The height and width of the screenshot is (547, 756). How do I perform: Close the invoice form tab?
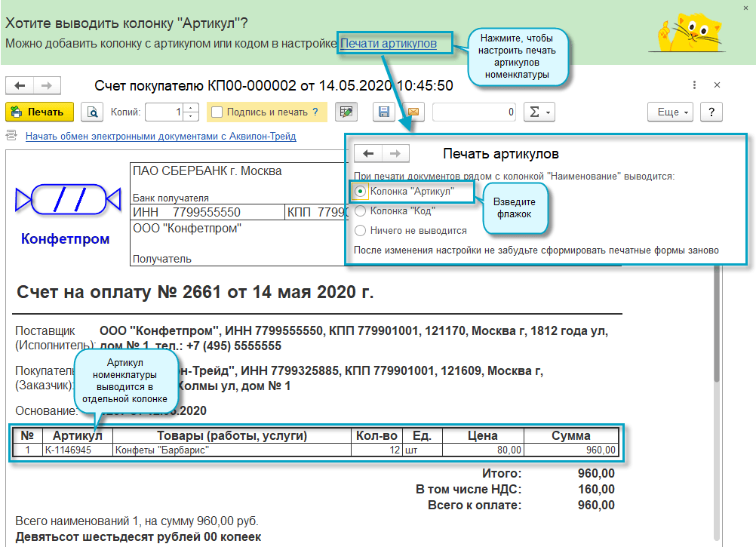[717, 85]
